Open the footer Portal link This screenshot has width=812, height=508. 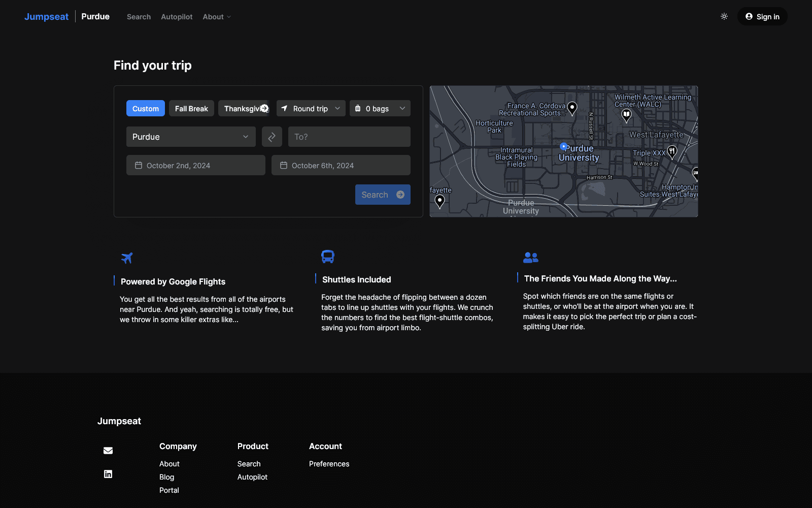click(x=169, y=490)
